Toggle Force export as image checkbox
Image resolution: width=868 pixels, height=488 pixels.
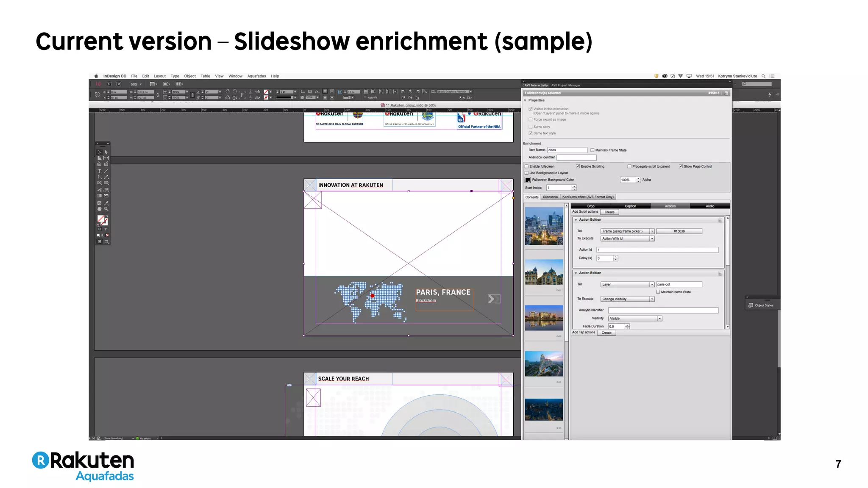[531, 119]
